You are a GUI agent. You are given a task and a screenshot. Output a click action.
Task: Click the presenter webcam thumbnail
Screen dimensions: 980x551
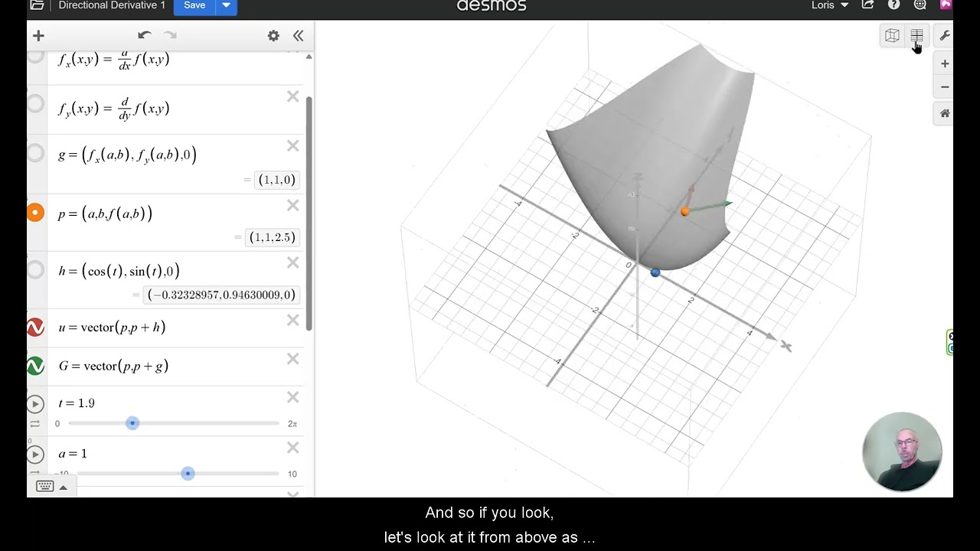click(x=902, y=452)
